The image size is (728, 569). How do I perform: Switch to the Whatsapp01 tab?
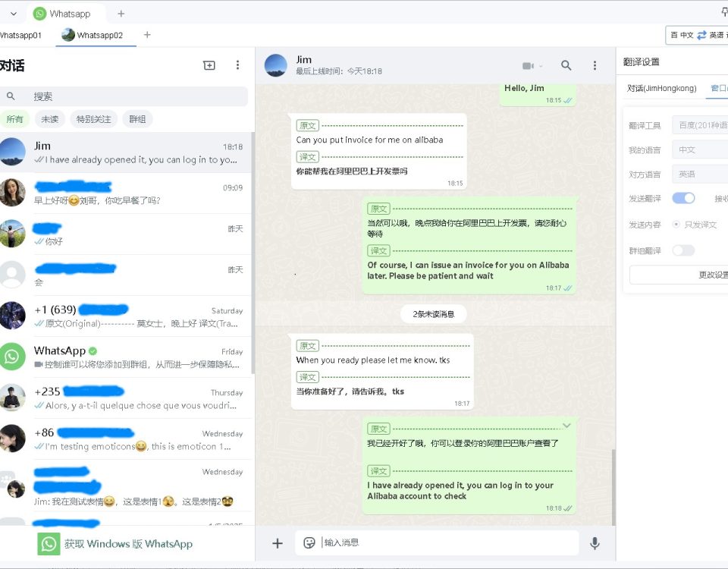click(20, 36)
